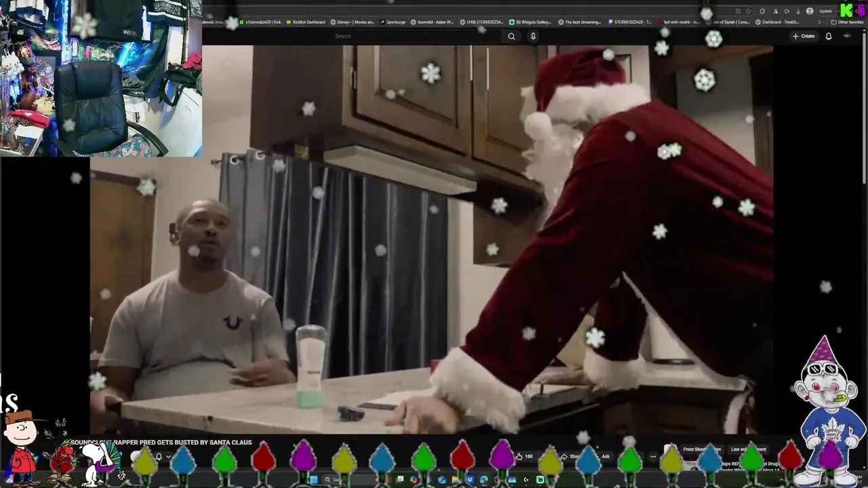Screen dimensions: 868x488
Task: Open the browser downloads icon
Action: [797, 12]
